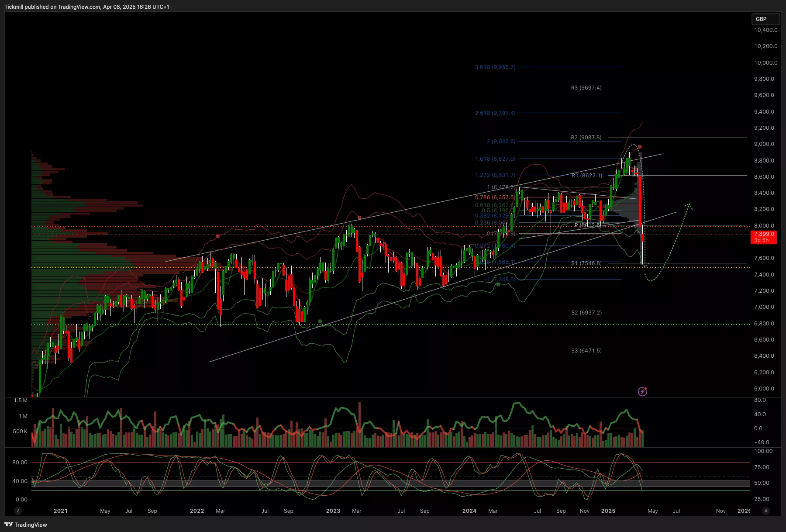The width and height of the screenshot is (786, 532).
Task: Click the 2025 label on the time axis
Action: point(608,511)
